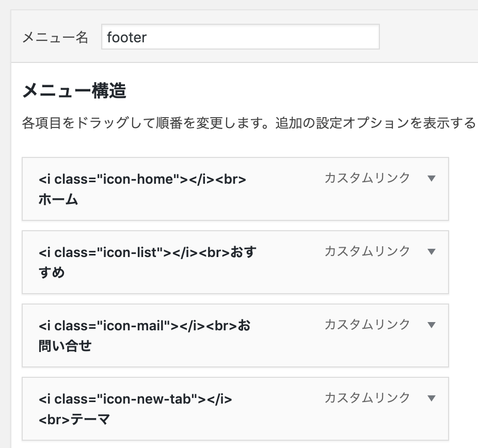
Task: Click the メニュー構造 heading
Action: click(74, 90)
